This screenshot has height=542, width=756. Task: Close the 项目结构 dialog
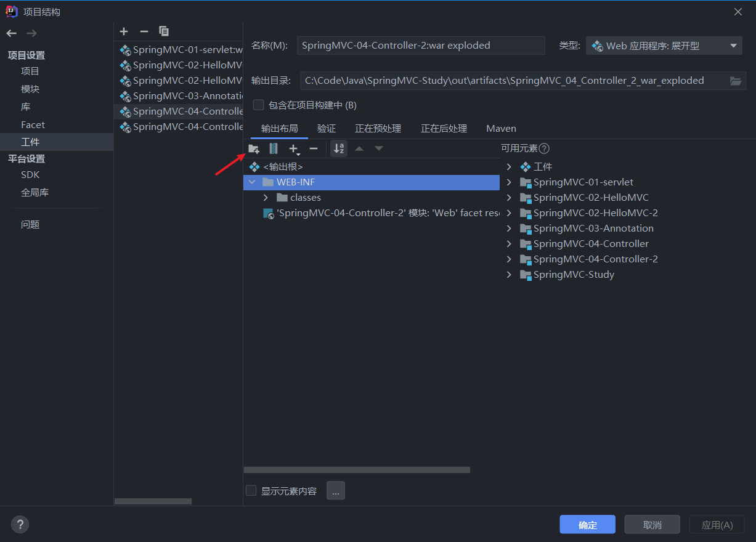[738, 12]
